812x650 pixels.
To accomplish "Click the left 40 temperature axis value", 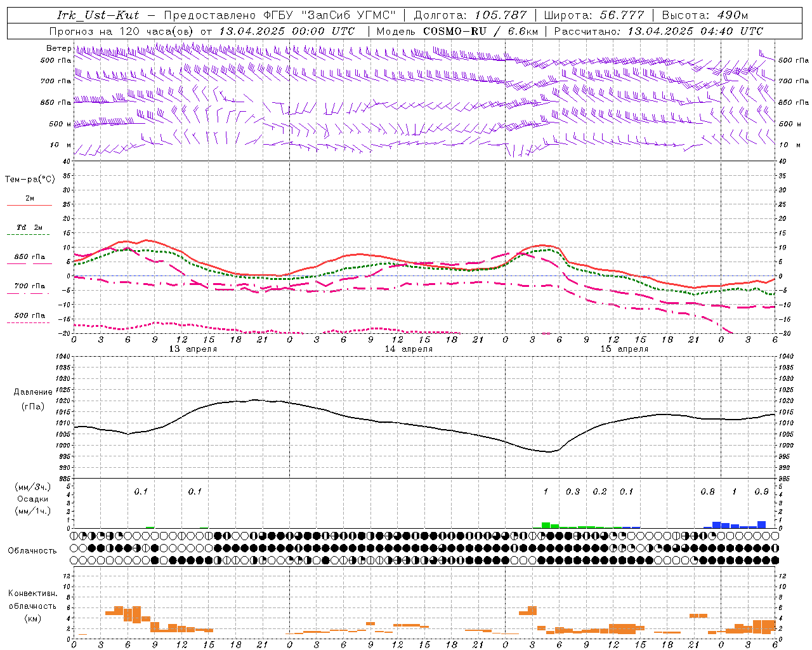I will coord(67,161).
